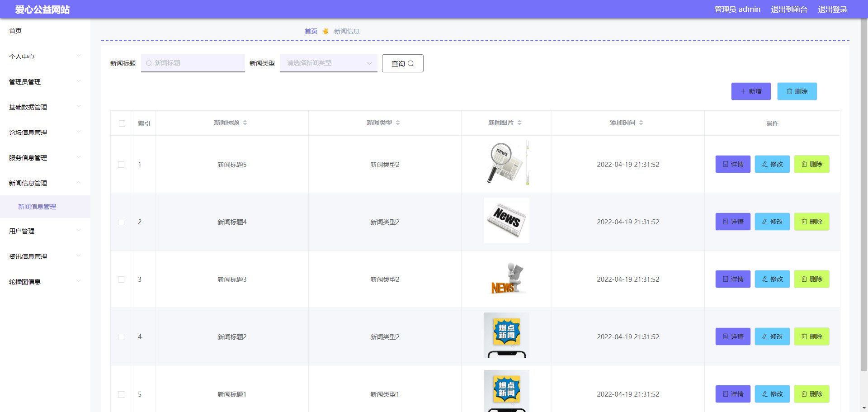Check the checkbox for row 新闻标题5
Screen dimensions: 868x412
click(121, 165)
